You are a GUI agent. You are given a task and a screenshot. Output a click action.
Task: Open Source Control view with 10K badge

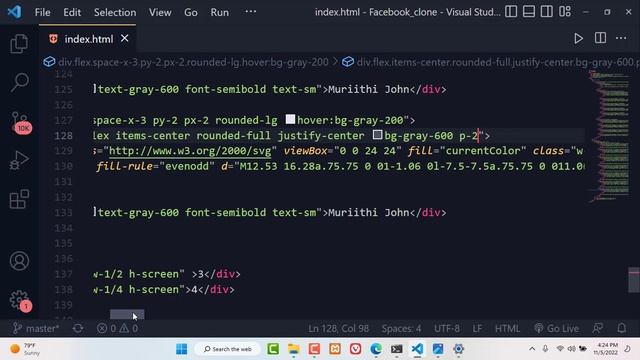[x=20, y=122]
